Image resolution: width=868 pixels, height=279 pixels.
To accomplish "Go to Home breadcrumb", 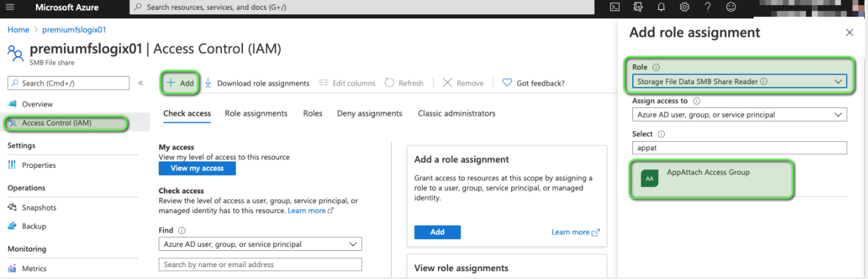I will click(x=18, y=29).
